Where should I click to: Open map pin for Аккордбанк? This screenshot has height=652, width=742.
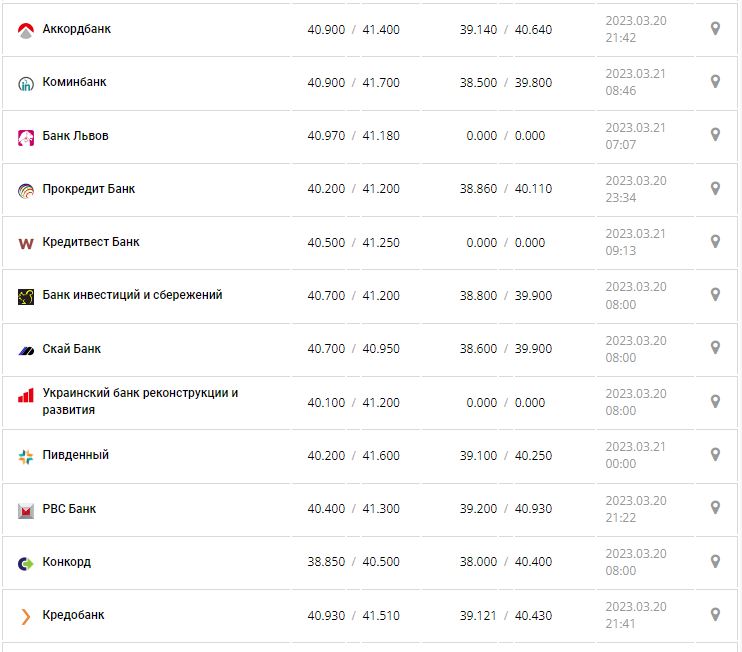715,29
